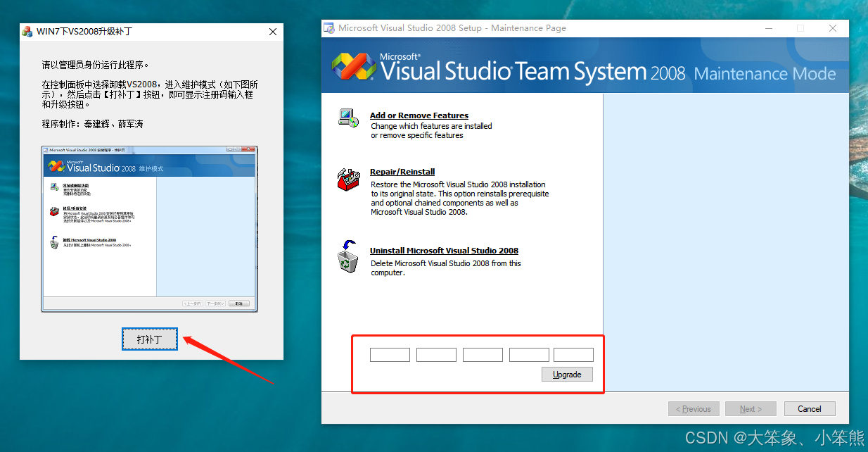The width and height of the screenshot is (868, 452).
Task: Click the Previous button in Setup window
Action: point(693,409)
